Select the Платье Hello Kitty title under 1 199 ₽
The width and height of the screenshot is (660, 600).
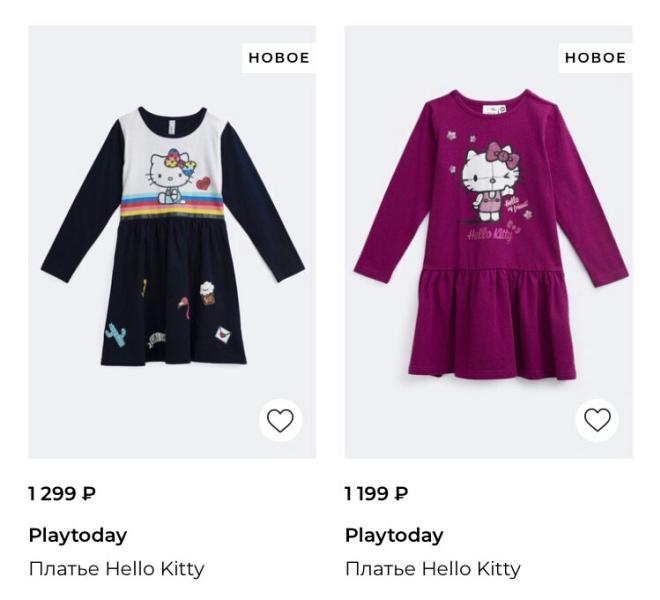(x=432, y=569)
